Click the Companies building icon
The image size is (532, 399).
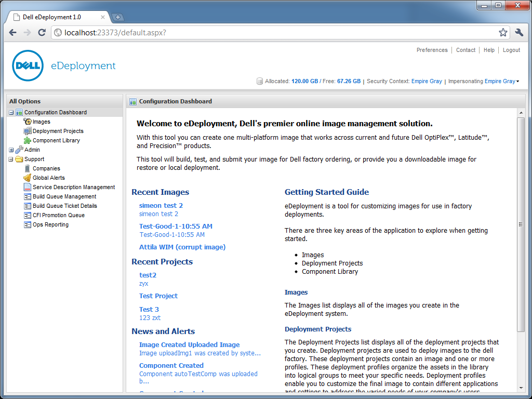tap(28, 168)
